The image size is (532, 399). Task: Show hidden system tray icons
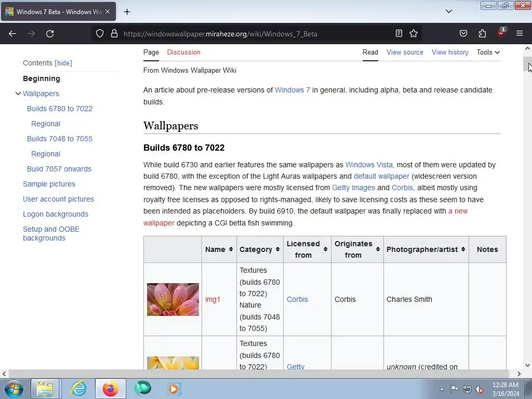click(442, 389)
